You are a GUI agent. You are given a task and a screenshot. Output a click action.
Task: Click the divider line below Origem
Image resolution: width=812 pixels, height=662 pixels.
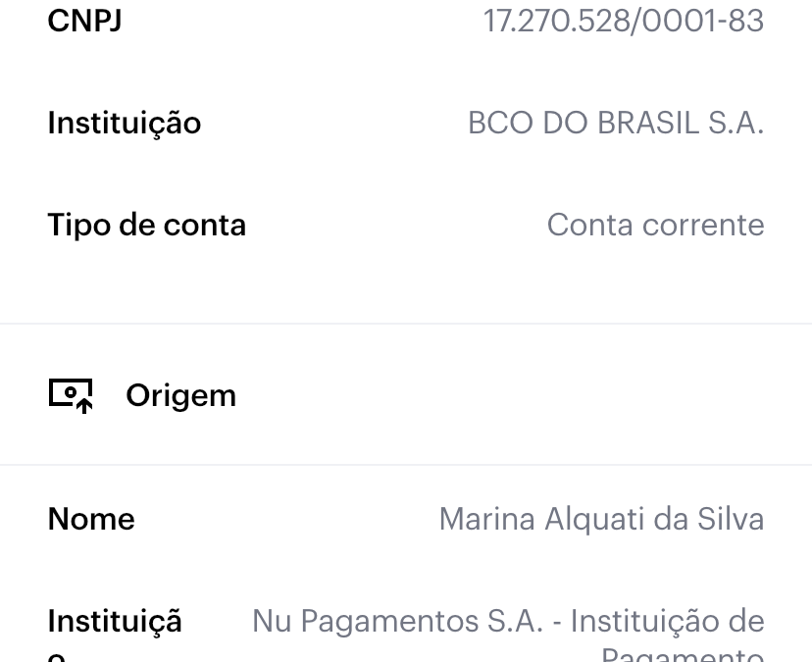(406, 465)
